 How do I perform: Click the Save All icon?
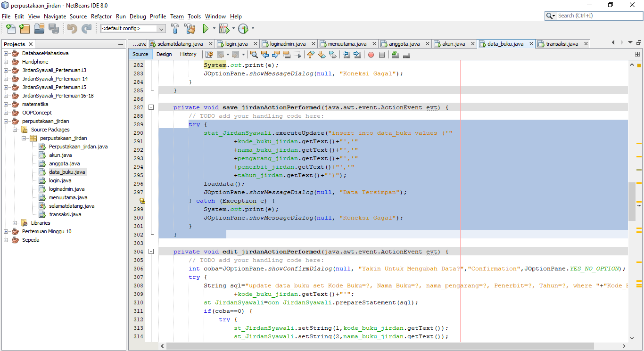[54, 29]
